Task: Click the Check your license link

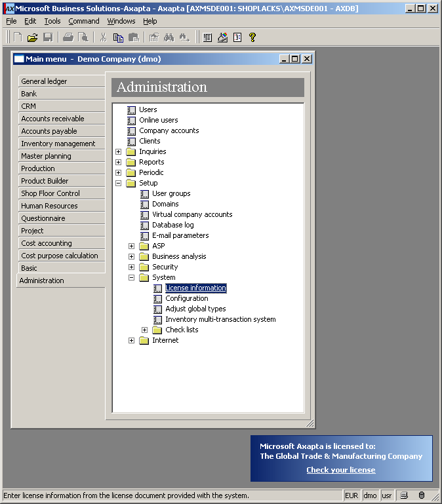Action: [x=340, y=470]
